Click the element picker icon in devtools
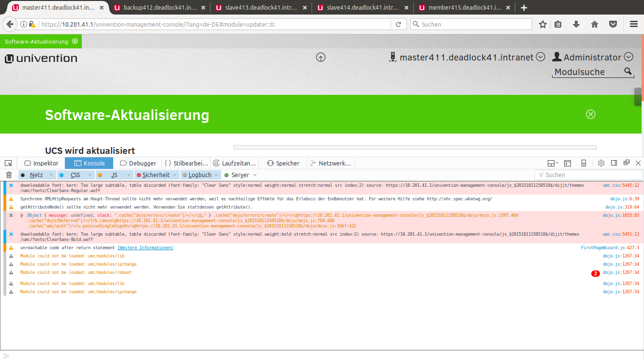The width and height of the screenshot is (644, 360). coord(8,163)
